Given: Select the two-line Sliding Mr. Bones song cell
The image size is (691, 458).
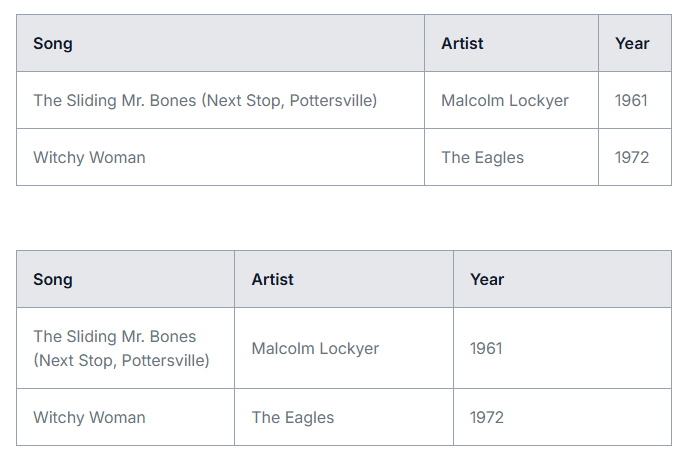Looking at the screenshot, I should coord(126,348).
